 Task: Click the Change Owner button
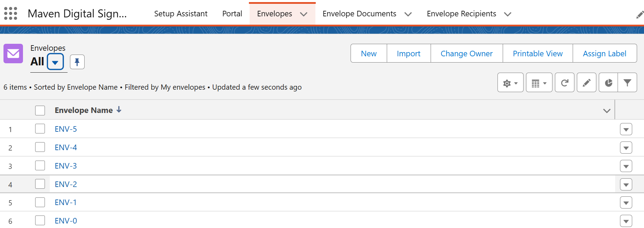coord(466,53)
